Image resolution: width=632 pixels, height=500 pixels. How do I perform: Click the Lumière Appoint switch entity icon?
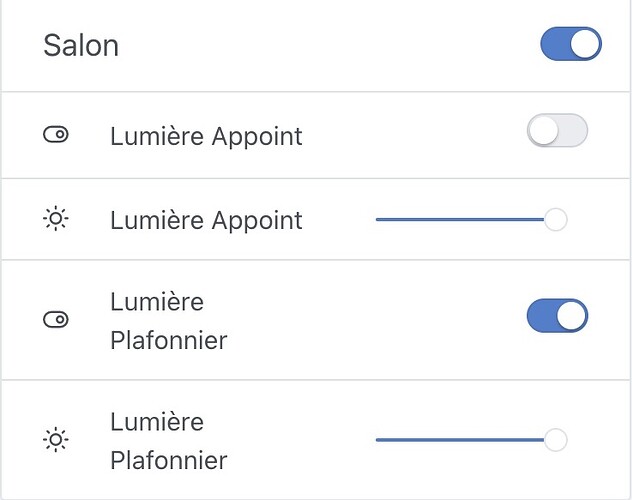coord(56,136)
